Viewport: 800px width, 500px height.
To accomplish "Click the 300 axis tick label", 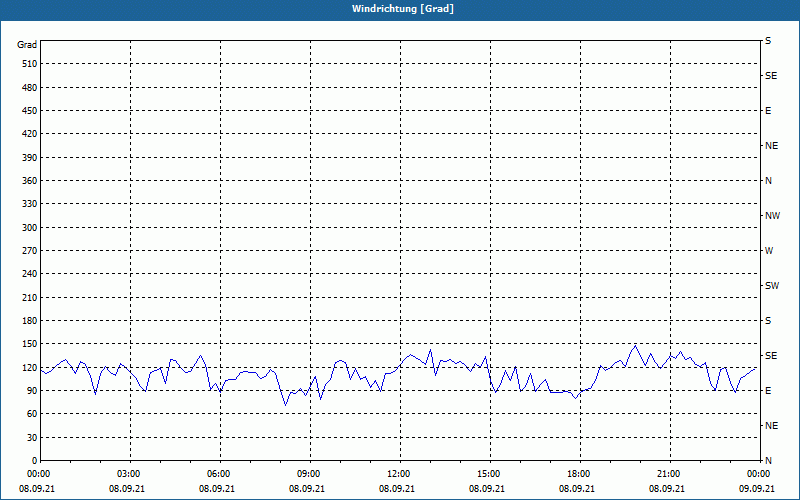I will click(x=30, y=228).
